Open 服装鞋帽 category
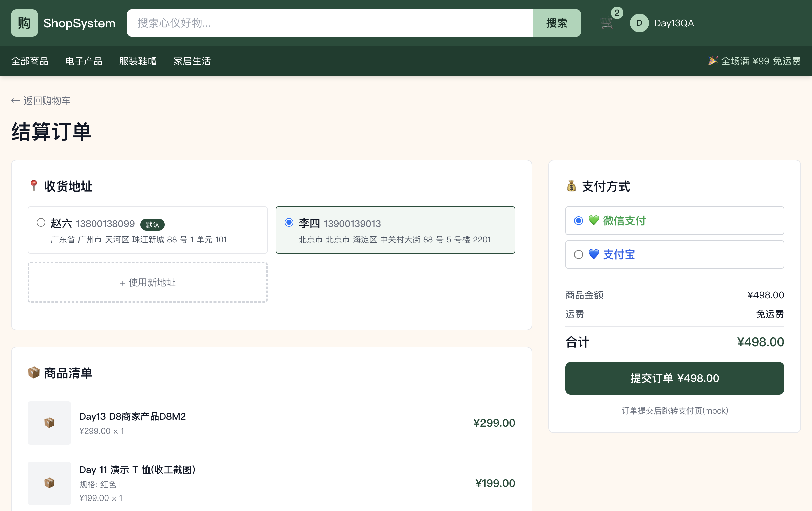 138,61
